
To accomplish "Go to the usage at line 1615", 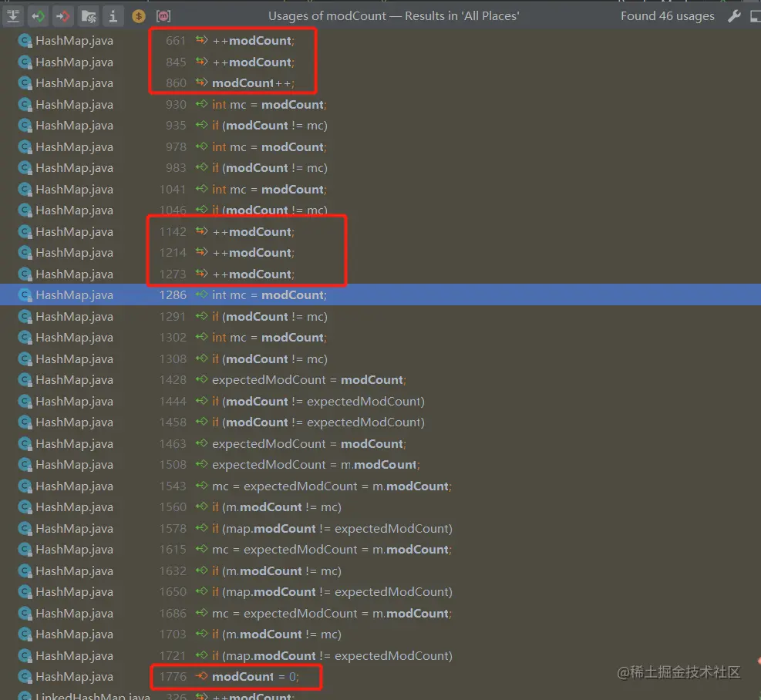I will point(381,550).
